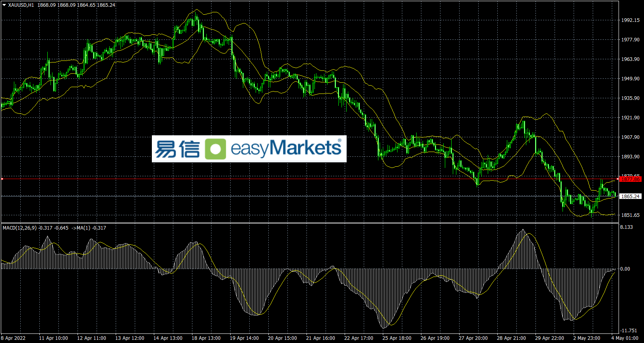The width and height of the screenshot is (644, 343).
Task: Click the ->MA(1) -0.317 indicator text
Action: click(x=89, y=228)
